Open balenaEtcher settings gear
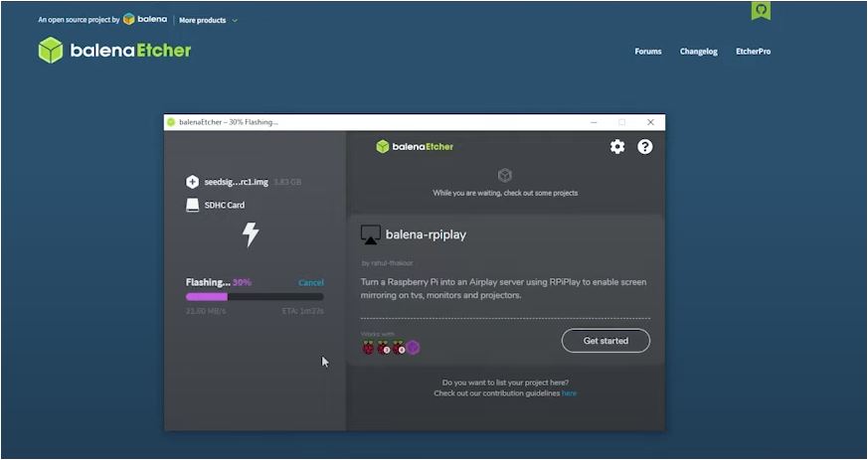Viewport: 868px width, 460px height. 617,146
